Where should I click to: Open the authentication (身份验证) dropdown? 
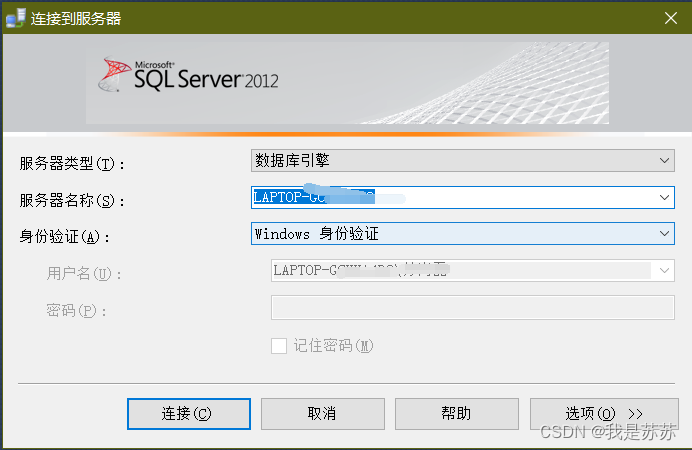click(463, 233)
